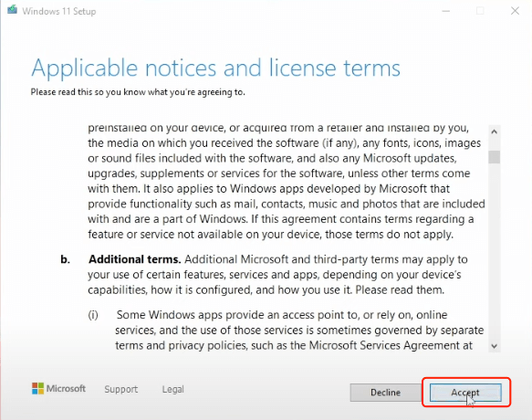Click the line 'feature or service not available on your device'

[x=270, y=235]
